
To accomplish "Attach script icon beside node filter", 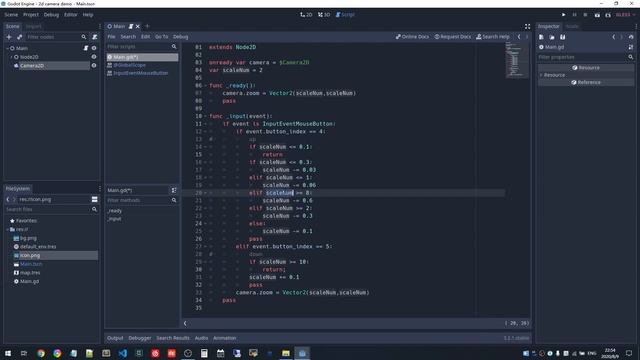I will [95, 37].
